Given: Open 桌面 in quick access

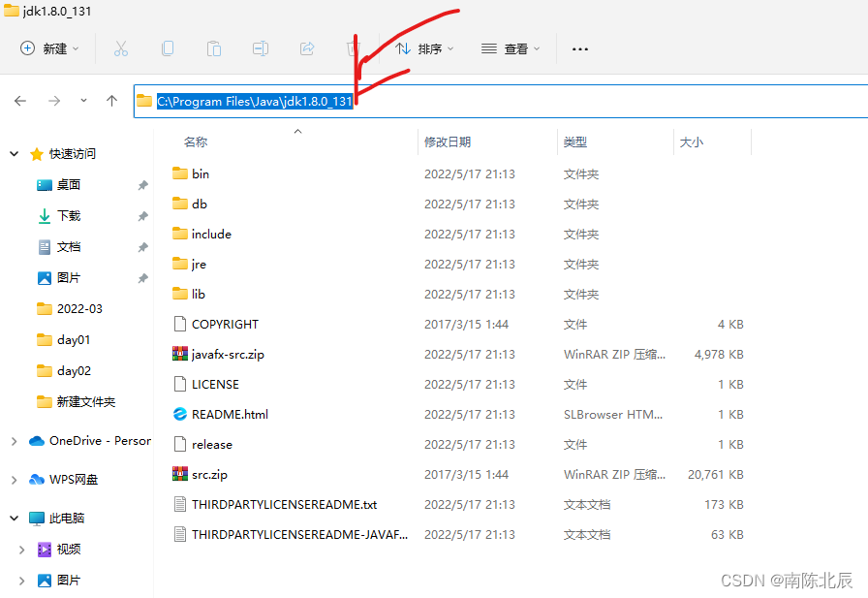Looking at the screenshot, I should click(69, 185).
